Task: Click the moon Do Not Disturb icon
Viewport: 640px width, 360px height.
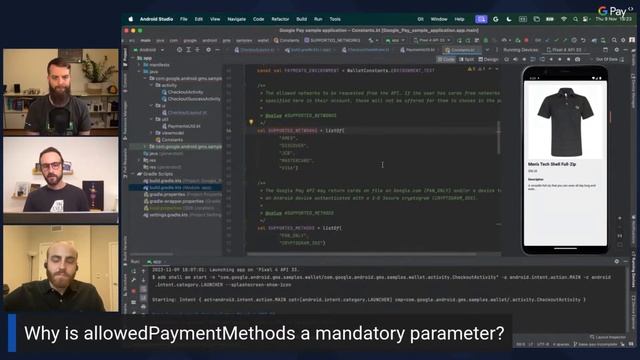Action: tap(509, 19)
